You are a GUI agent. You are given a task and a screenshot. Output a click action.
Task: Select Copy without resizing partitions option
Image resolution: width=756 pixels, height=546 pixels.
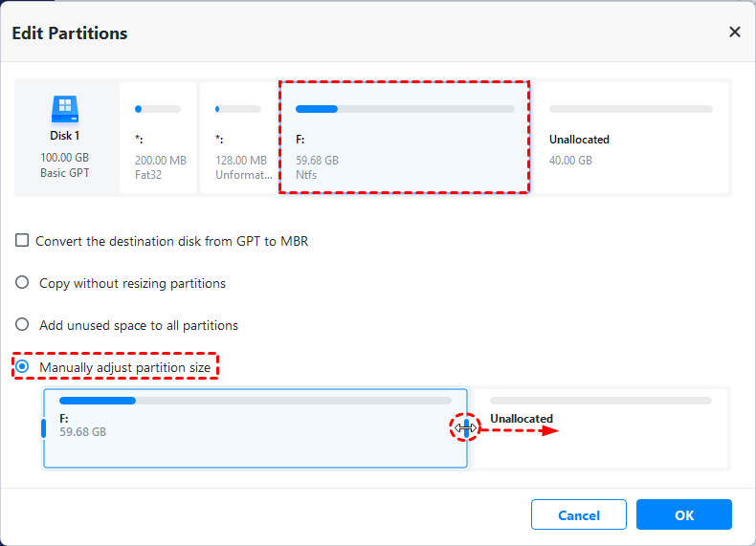[x=22, y=283]
